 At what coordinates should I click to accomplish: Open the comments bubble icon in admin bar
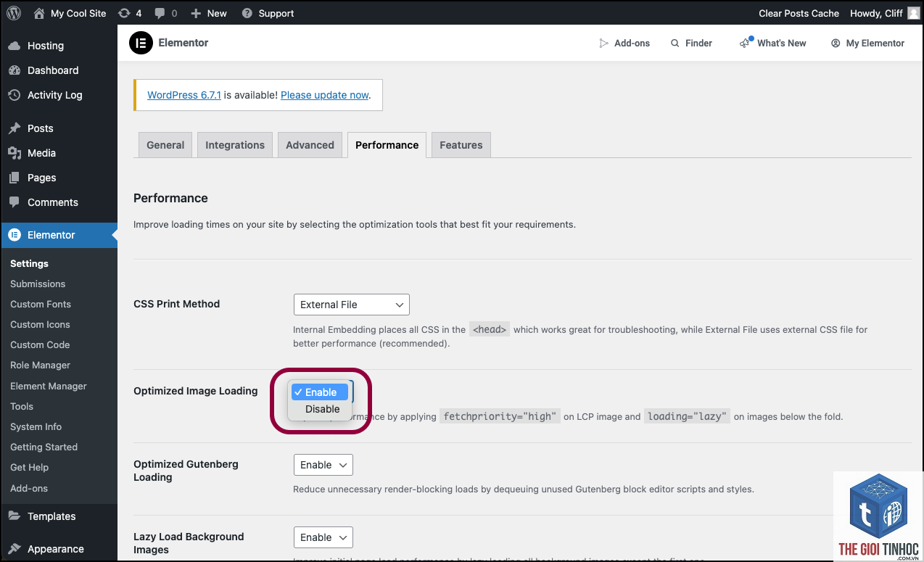pos(160,14)
